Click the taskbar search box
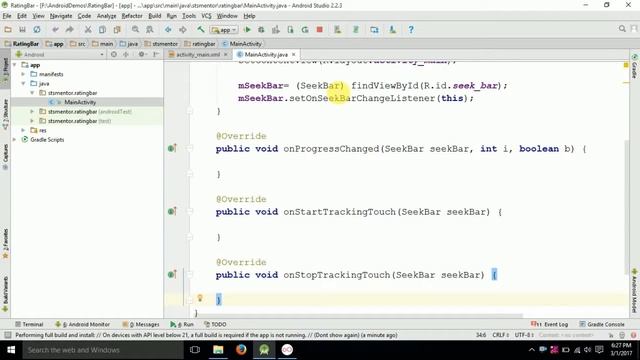This screenshot has height=360, width=640. point(103,350)
